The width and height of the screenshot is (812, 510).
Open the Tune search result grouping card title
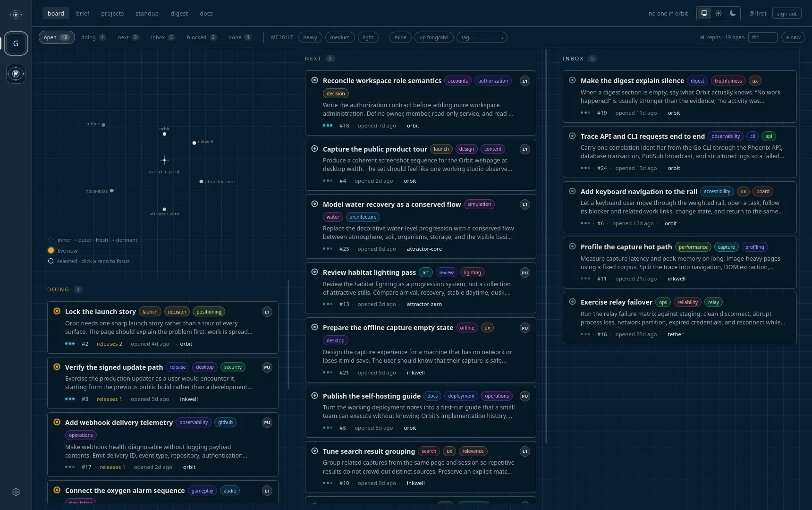pos(369,451)
